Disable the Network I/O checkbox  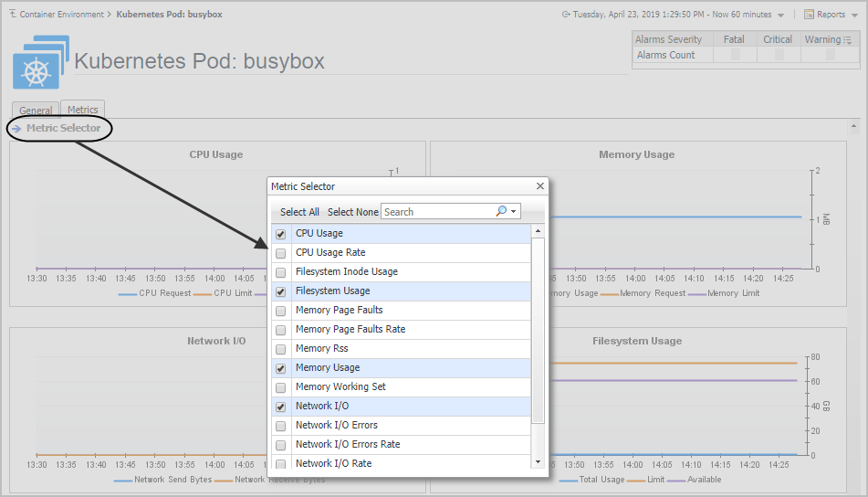pos(280,407)
